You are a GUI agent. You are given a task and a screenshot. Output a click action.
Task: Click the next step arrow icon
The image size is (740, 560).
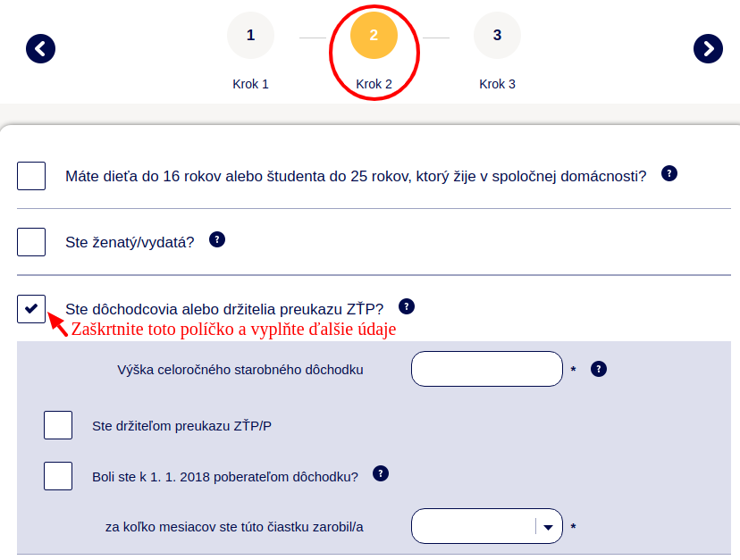tap(708, 48)
